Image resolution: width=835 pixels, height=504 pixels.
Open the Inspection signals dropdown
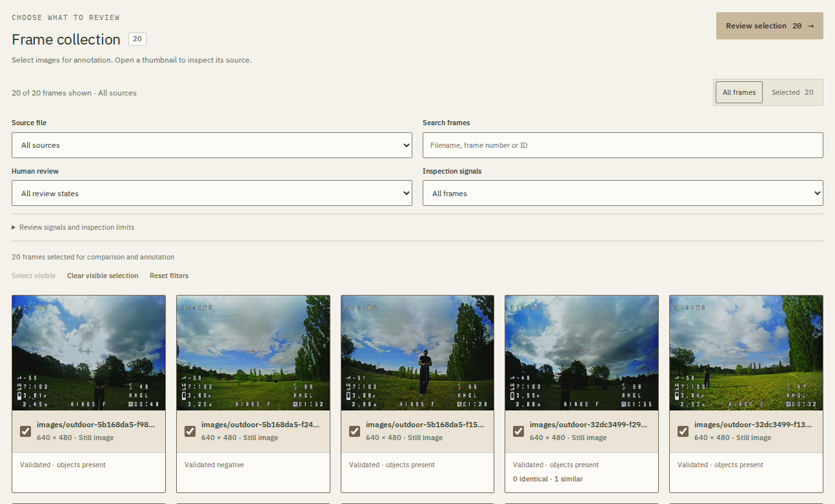coord(623,193)
